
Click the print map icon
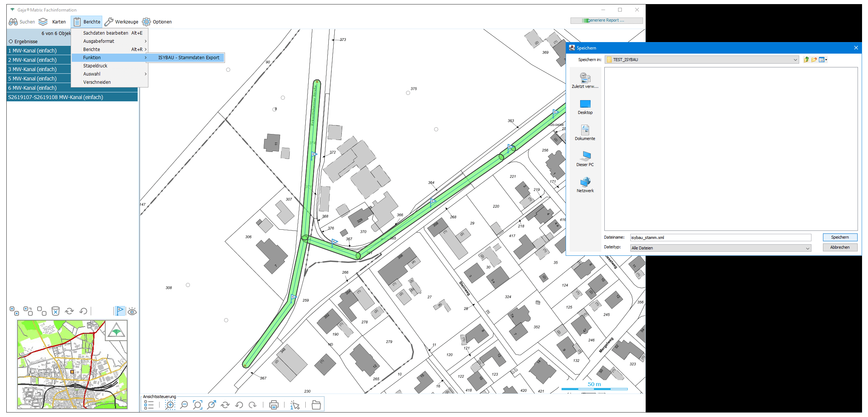(274, 405)
